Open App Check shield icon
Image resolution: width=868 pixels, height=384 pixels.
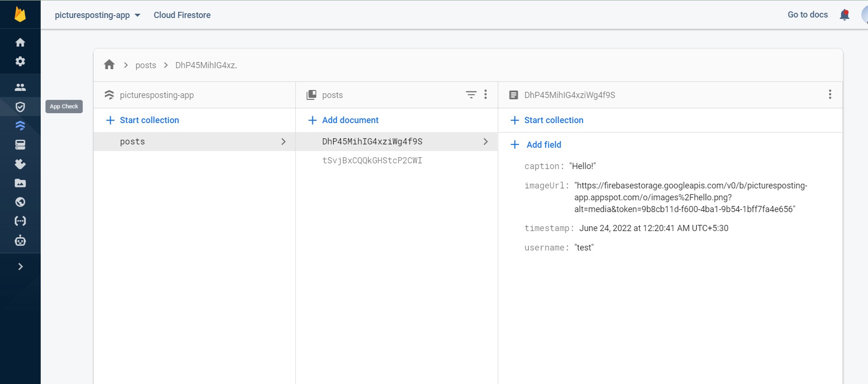pos(20,107)
